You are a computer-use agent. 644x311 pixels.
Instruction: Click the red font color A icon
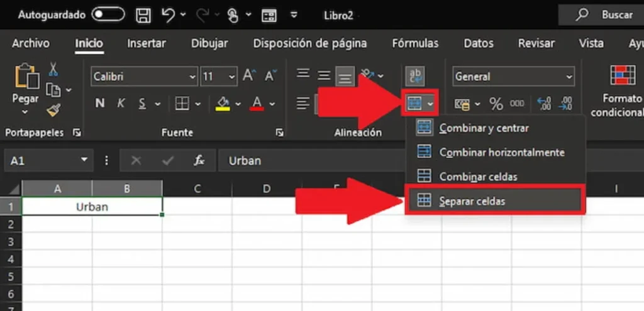(x=257, y=104)
